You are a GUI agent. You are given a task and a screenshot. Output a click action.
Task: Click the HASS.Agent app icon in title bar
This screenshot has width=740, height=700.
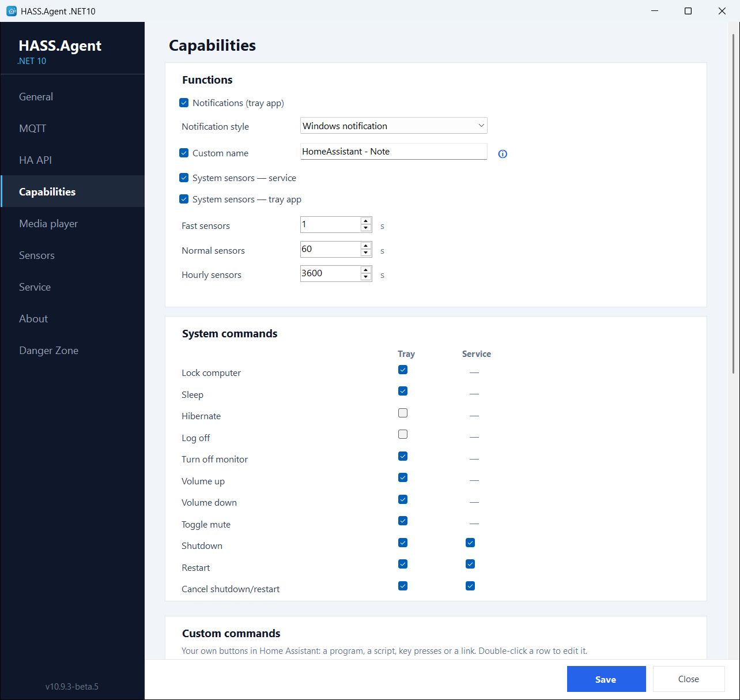point(11,11)
